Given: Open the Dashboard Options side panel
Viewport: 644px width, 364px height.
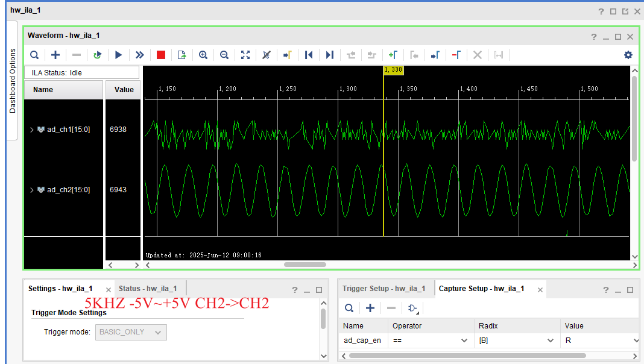Looking at the screenshot, I should (12, 81).
